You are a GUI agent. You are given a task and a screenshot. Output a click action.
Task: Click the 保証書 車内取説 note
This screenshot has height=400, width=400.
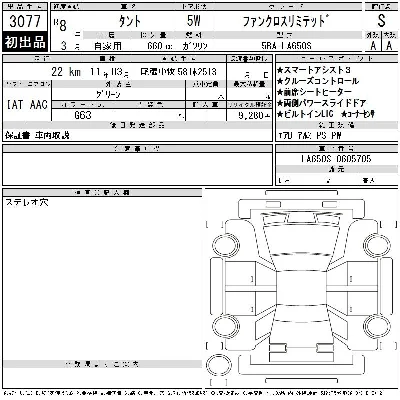pos(37,135)
